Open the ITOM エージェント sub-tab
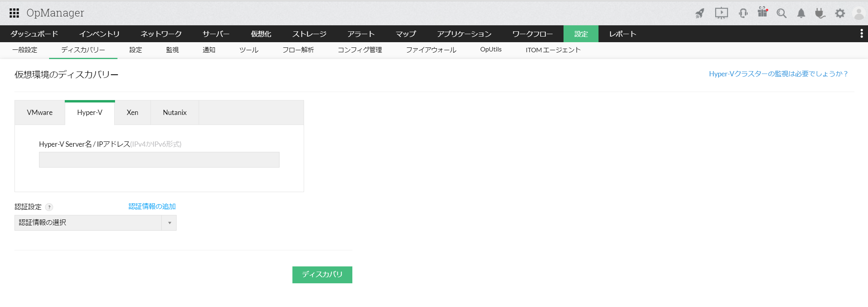This screenshot has width=868, height=307. [553, 50]
